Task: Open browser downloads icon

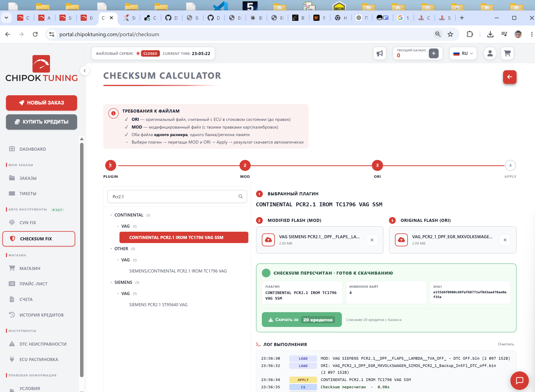Action: click(490, 34)
